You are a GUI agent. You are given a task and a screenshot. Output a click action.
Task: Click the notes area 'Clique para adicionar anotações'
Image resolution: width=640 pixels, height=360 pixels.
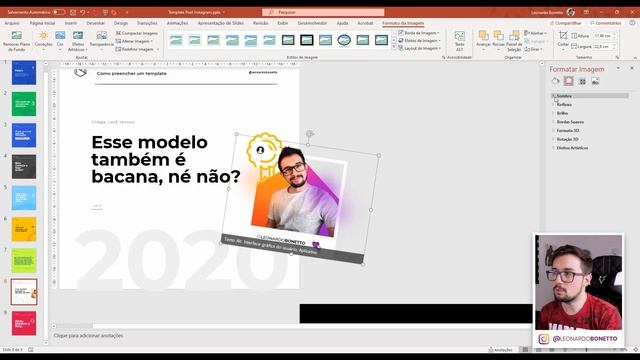[x=88, y=336]
